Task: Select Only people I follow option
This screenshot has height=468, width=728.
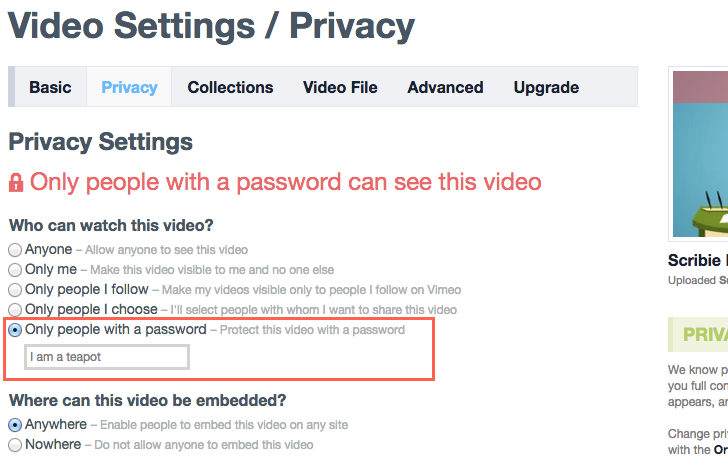Action: pos(15,290)
